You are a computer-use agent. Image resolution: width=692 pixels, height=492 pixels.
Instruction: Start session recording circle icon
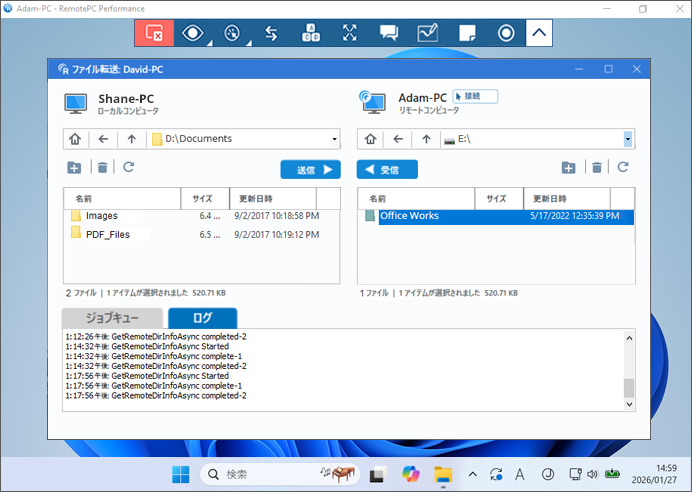[506, 33]
